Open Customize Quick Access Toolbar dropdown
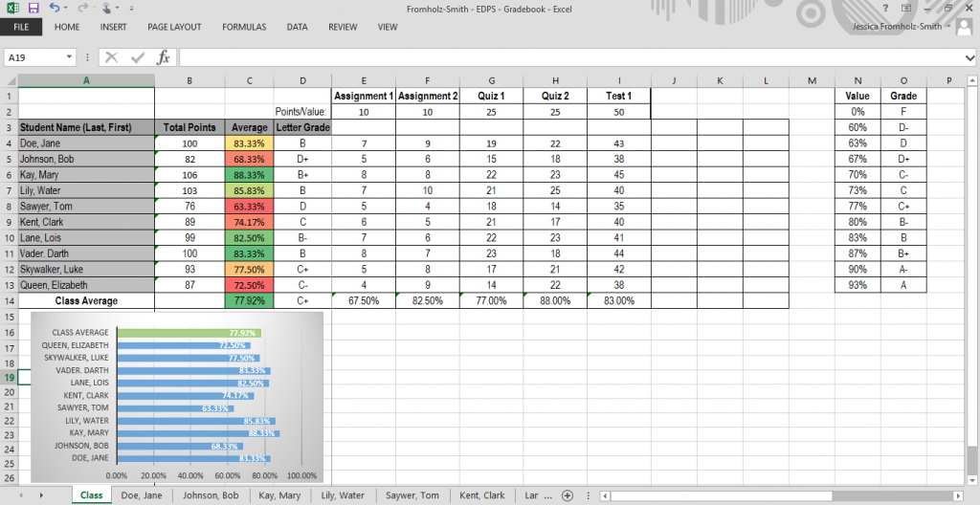980x505 pixels. 130,9
